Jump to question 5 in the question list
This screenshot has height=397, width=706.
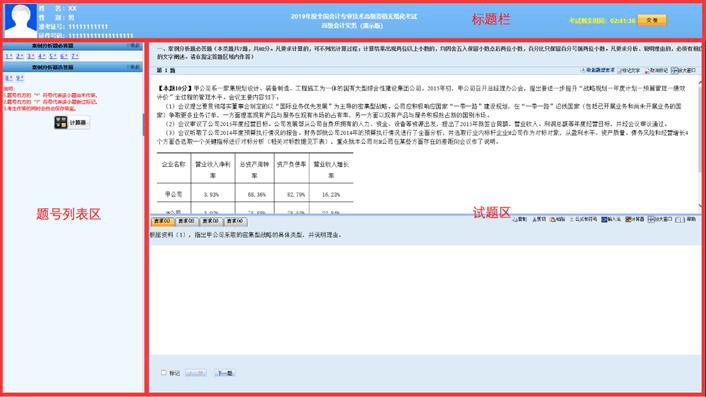click(53, 56)
